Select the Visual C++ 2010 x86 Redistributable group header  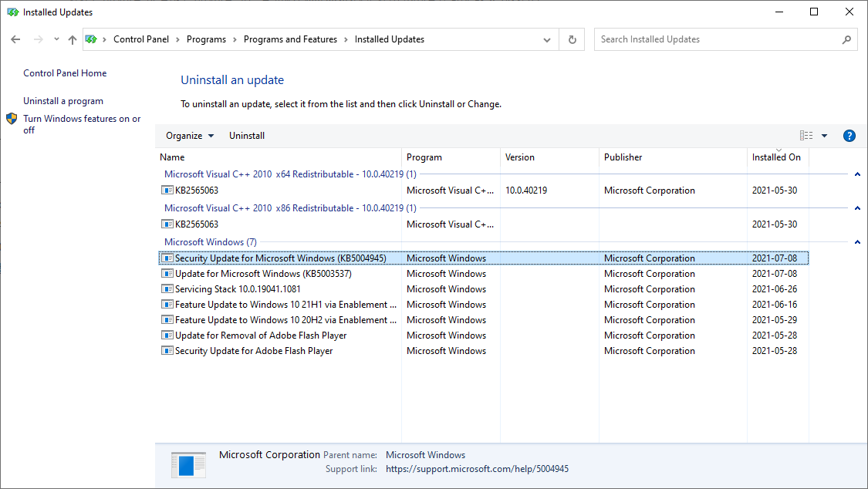pos(290,208)
